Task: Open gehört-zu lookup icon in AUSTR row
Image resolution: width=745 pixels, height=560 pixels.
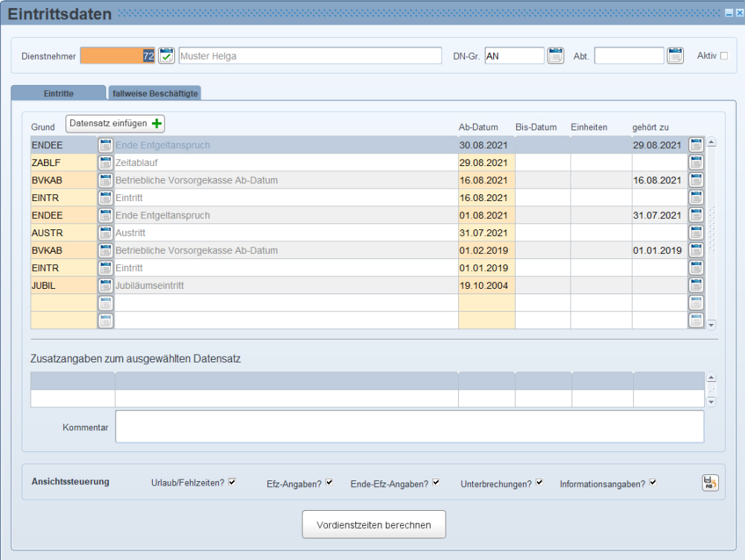Action: pos(696,233)
